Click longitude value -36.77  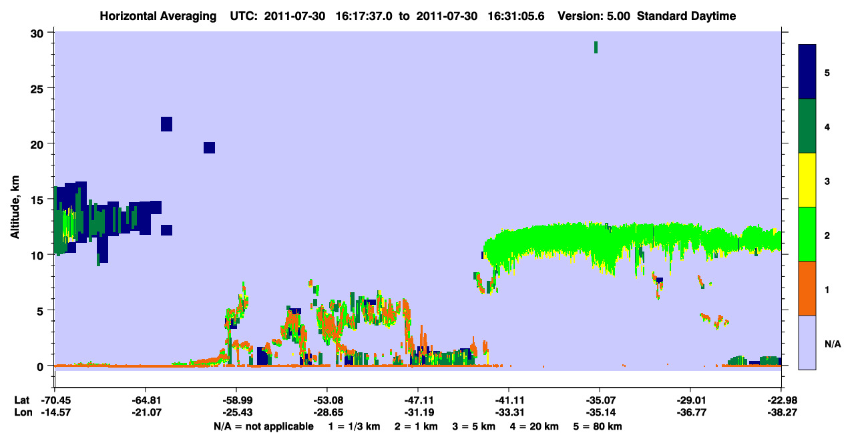(690, 413)
